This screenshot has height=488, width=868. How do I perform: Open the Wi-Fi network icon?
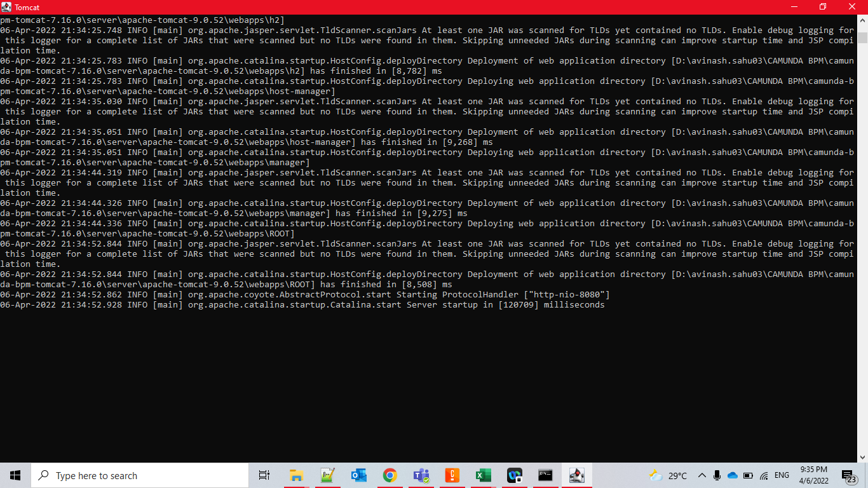pos(764,475)
